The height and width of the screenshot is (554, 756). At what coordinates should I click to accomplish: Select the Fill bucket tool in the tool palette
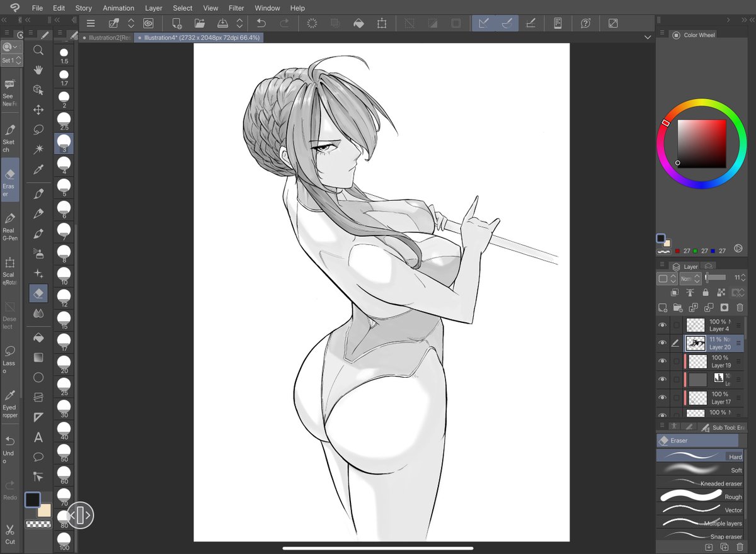click(38, 337)
